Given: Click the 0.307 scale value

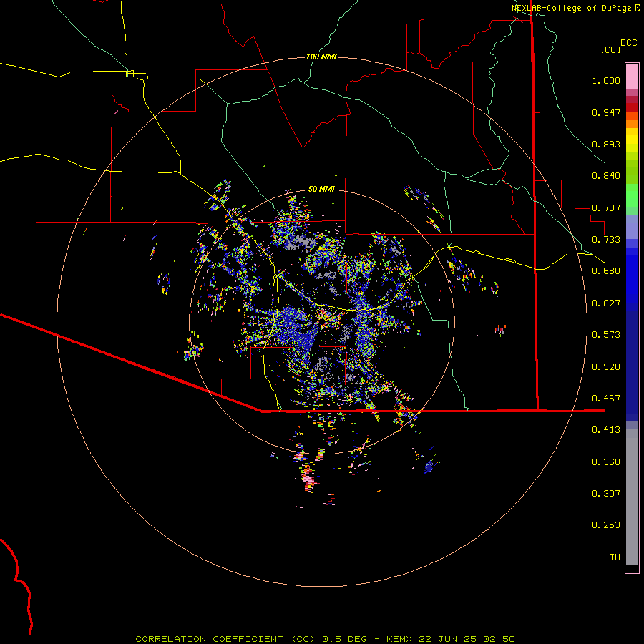Looking at the screenshot, I should [x=606, y=494].
